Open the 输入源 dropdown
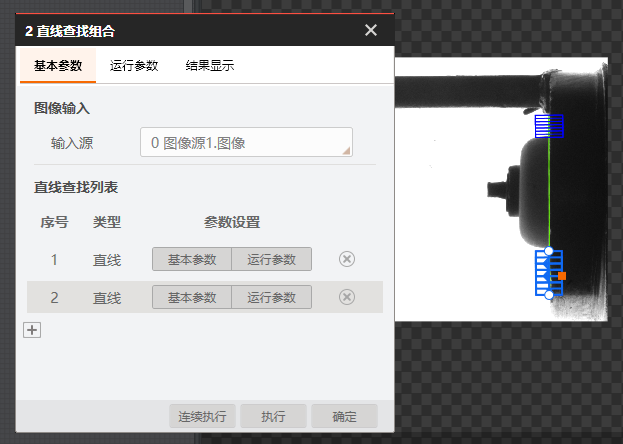This screenshot has height=444, width=623. pyautogui.click(x=246, y=143)
